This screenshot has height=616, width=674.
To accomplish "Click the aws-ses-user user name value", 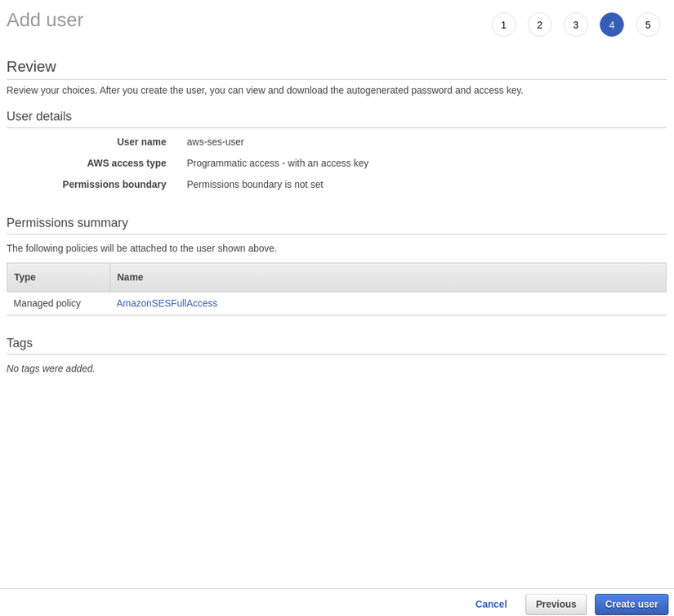I will tap(215, 141).
